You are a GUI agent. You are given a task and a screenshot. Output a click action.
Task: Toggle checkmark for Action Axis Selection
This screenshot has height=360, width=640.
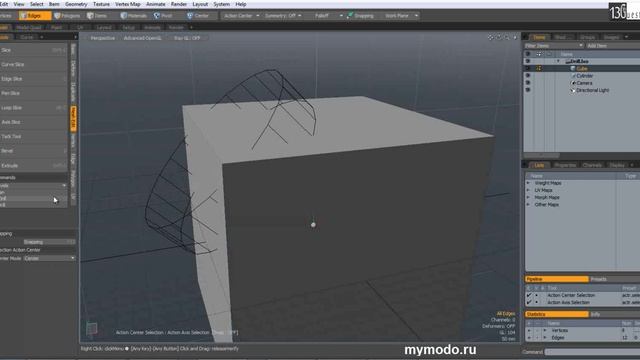click(529, 302)
